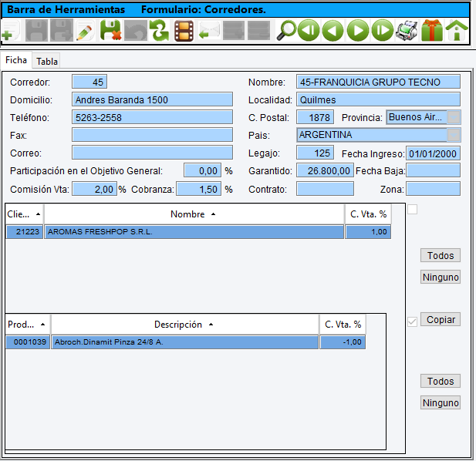Click the Localidad field showing Quilmes
Screen dimensions: 476x461
click(x=378, y=99)
